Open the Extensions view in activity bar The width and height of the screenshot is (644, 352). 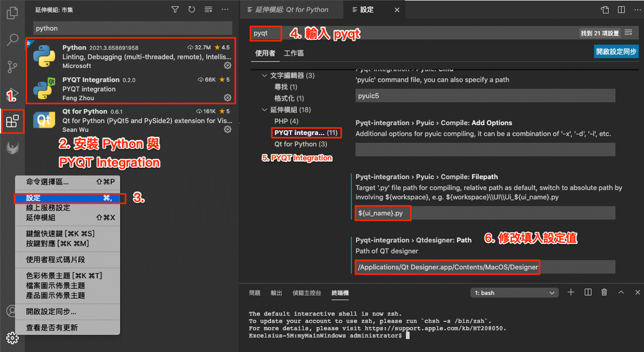13,121
